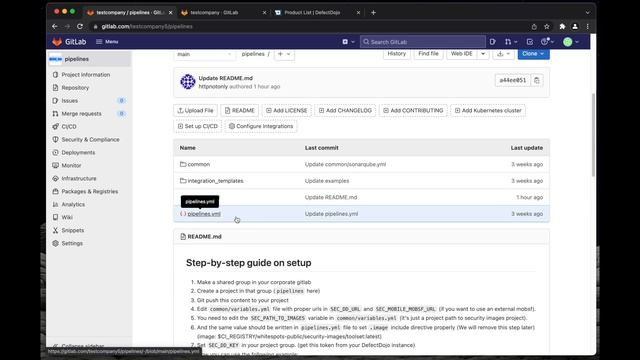
Task: Open the download source code dropdown
Action: click(503, 53)
